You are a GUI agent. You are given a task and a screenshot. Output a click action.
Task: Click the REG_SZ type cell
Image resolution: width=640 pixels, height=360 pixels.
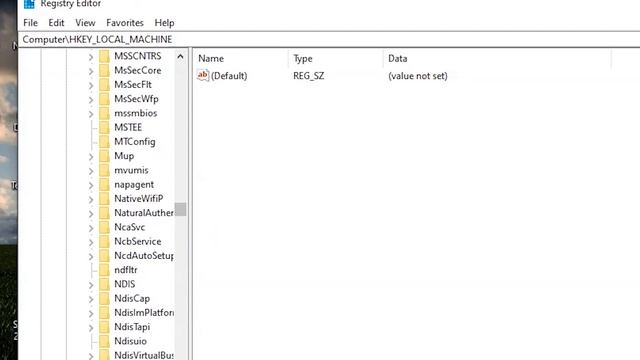309,76
